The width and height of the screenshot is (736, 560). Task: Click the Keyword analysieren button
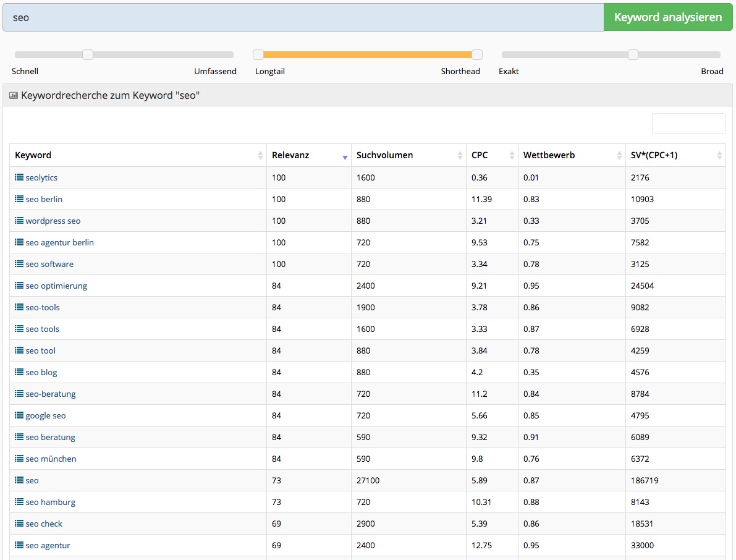668,17
